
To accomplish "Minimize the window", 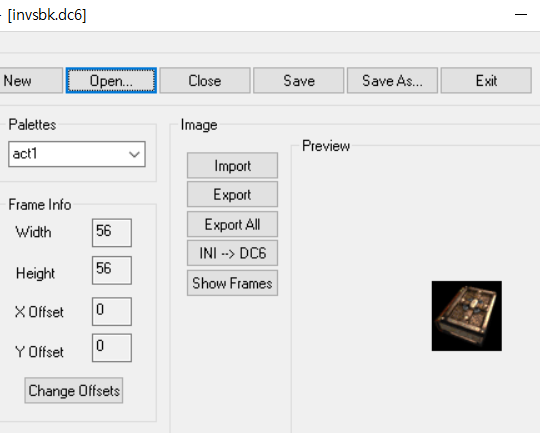I will 521,14.
